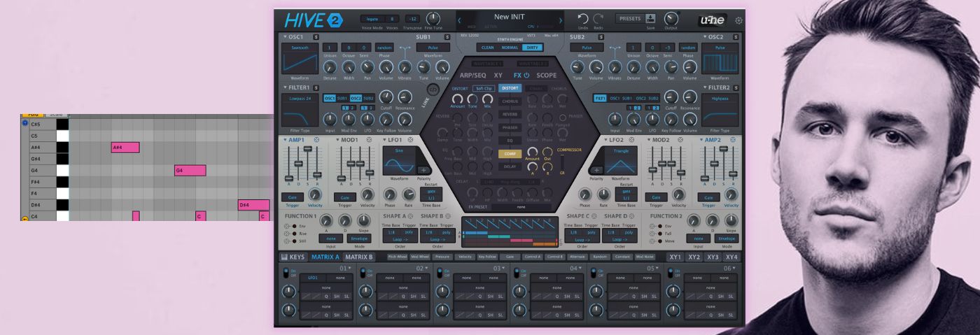Click the Undo arrow icon
This screenshot has height=335, width=980.
582,19
